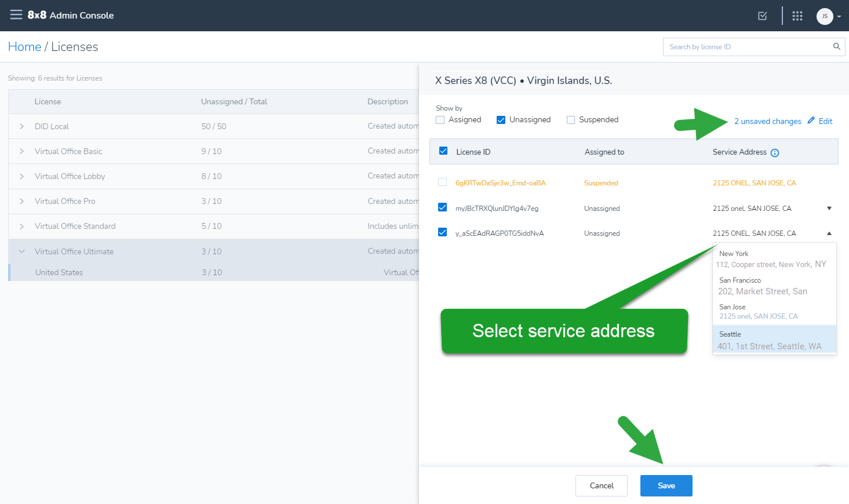The width and height of the screenshot is (849, 504).
Task: Click the Unassigned / Total column header
Action: (x=234, y=101)
